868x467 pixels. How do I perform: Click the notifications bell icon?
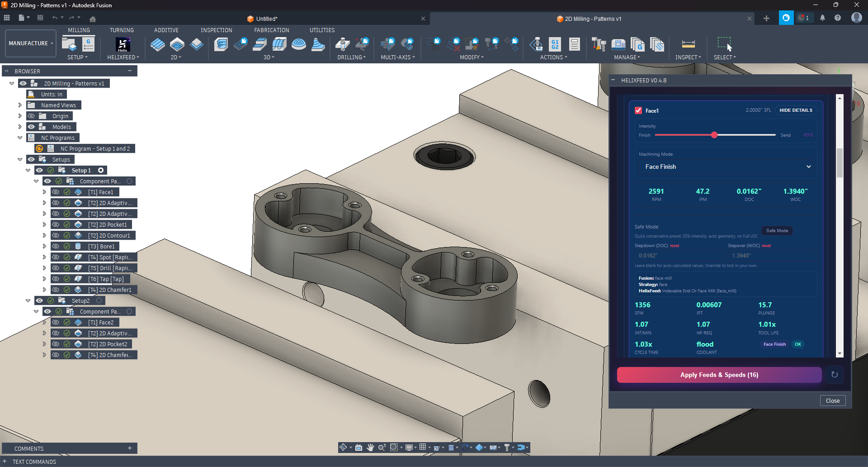click(x=822, y=18)
